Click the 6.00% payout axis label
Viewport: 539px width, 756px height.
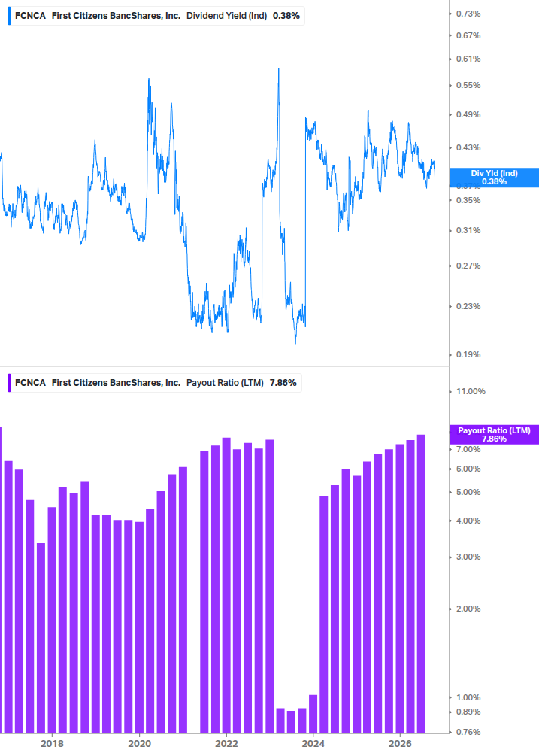click(468, 469)
